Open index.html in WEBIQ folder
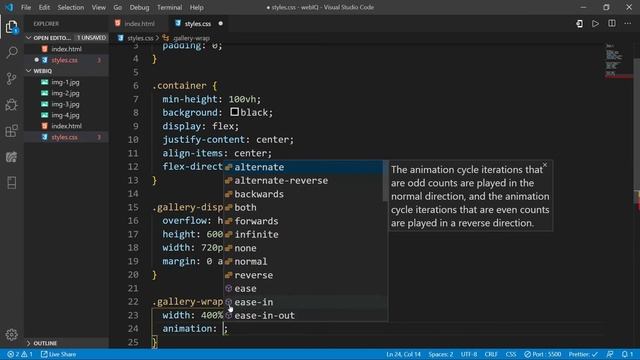The width and height of the screenshot is (640, 360). coord(66,126)
